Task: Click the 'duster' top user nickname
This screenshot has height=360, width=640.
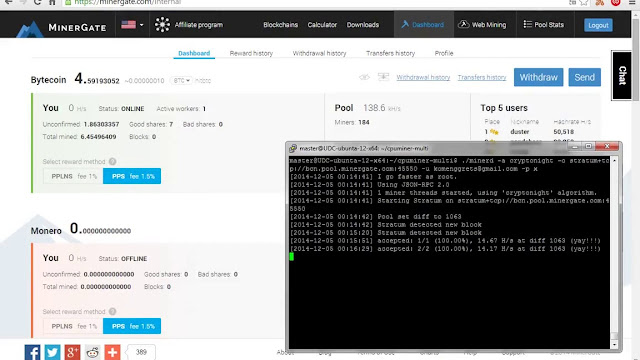Action: pyautogui.click(x=520, y=132)
